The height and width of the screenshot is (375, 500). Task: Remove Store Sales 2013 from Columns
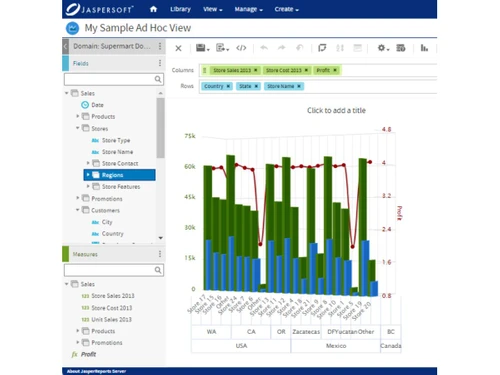[256, 70]
